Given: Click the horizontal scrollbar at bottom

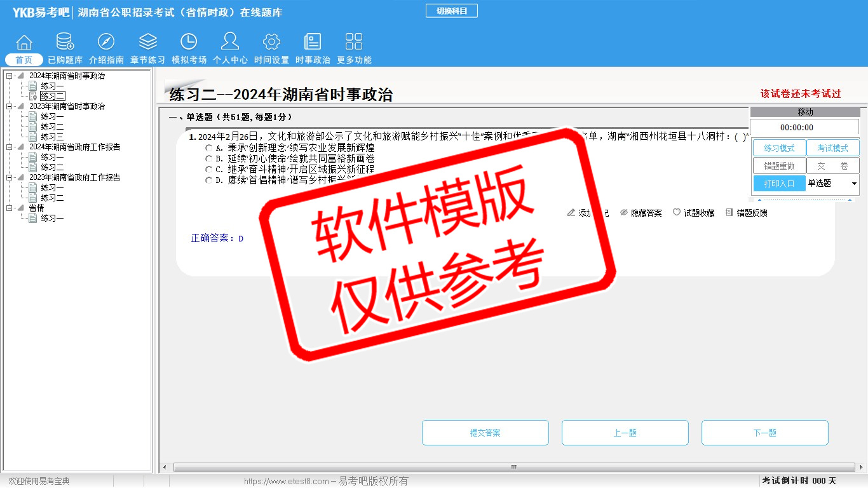Looking at the screenshot, I should pos(513,468).
